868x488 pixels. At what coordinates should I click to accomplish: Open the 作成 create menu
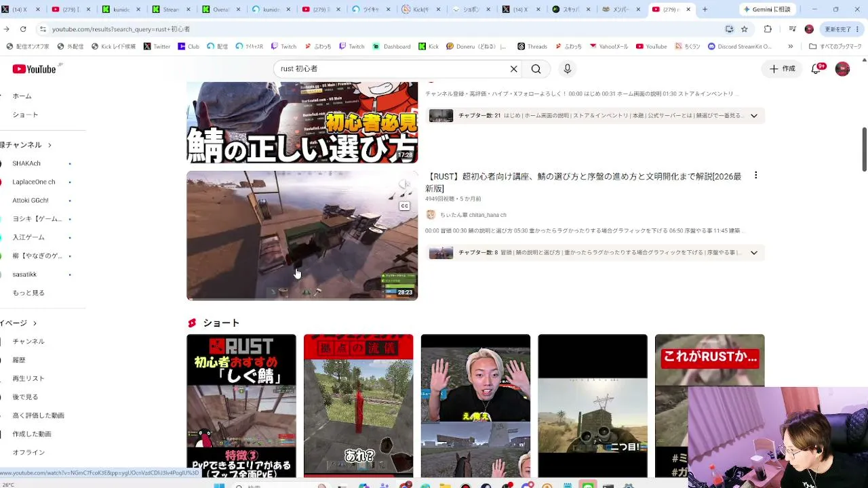pos(782,68)
